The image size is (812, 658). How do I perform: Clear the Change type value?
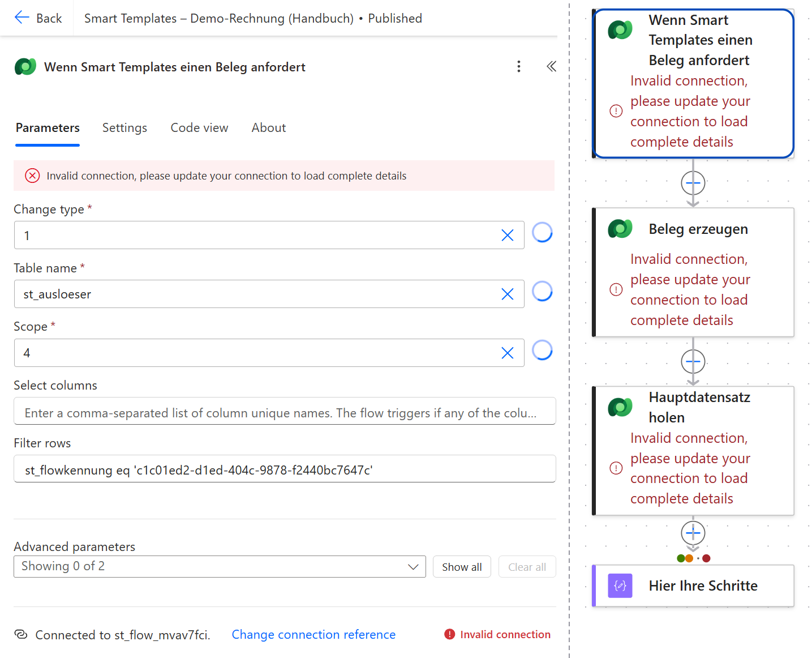point(508,236)
